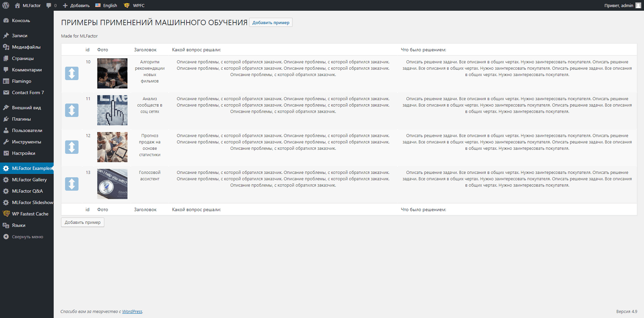
Task: Open the WPFC cache menu
Action: coord(134,5)
